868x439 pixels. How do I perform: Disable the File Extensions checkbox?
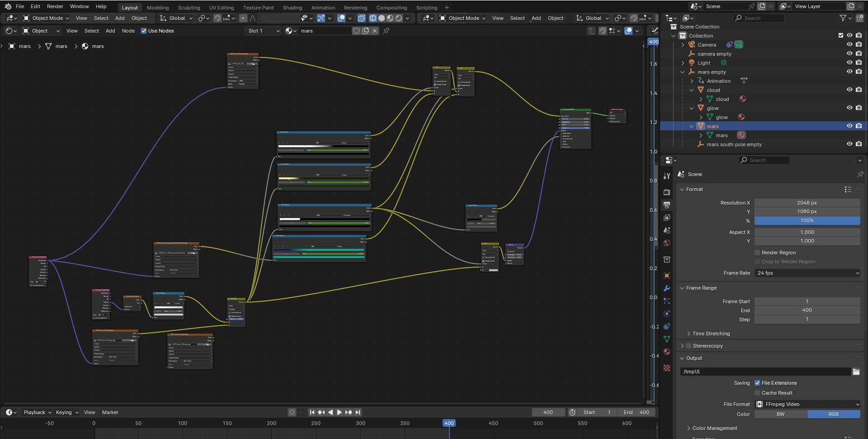click(757, 383)
